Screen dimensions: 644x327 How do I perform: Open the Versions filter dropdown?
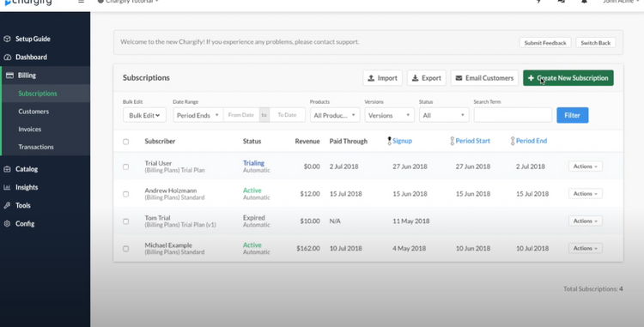[389, 115]
